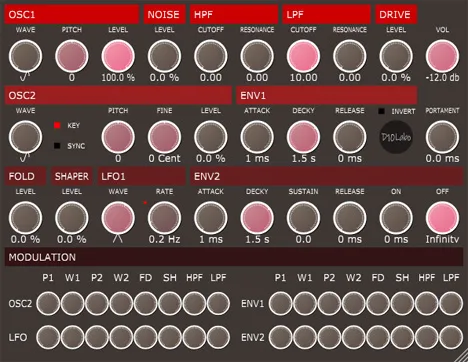The height and width of the screenshot is (362, 468).
Task: Click the LFO1 rate indicator red LED
Action: [x=145, y=202]
